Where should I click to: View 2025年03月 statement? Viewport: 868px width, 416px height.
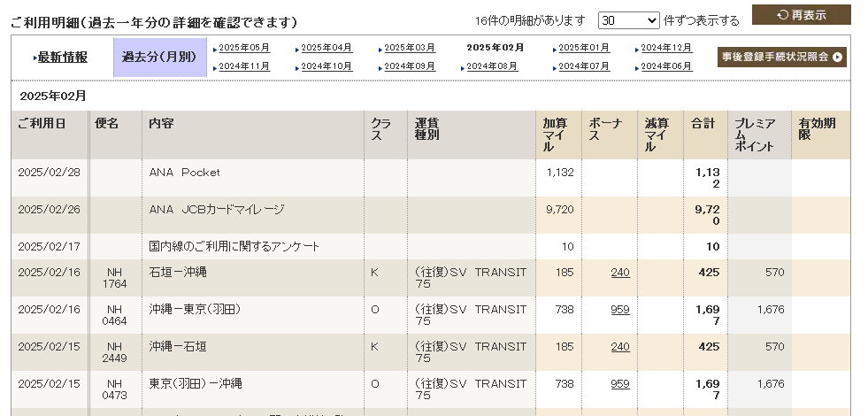pos(410,48)
